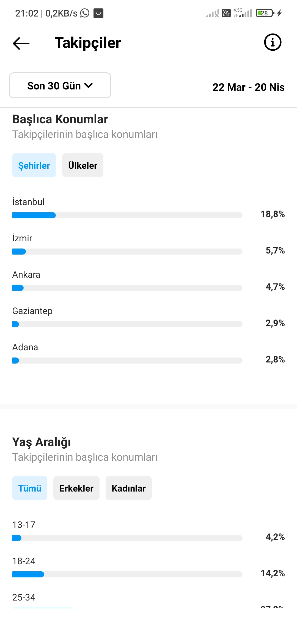Tap the Gaziantep location row

tap(148, 317)
